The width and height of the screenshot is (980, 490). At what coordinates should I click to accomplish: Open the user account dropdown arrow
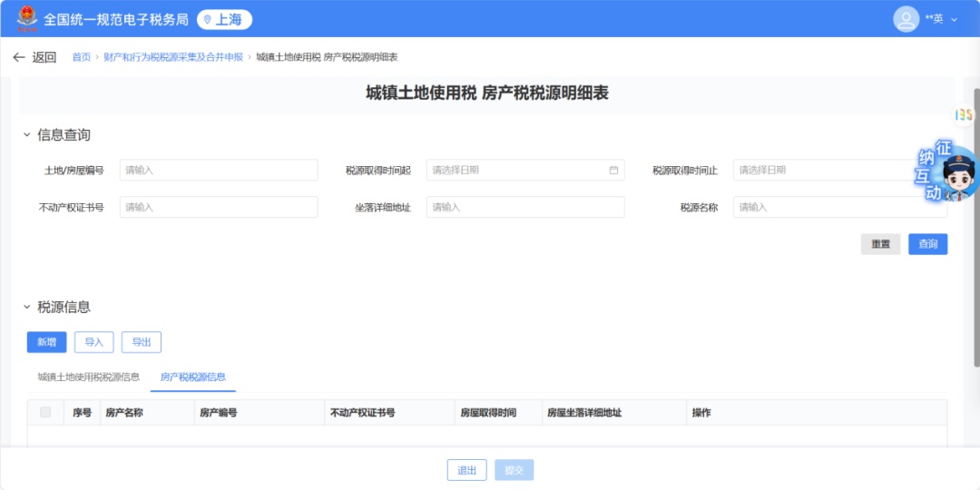pyautogui.click(x=954, y=19)
